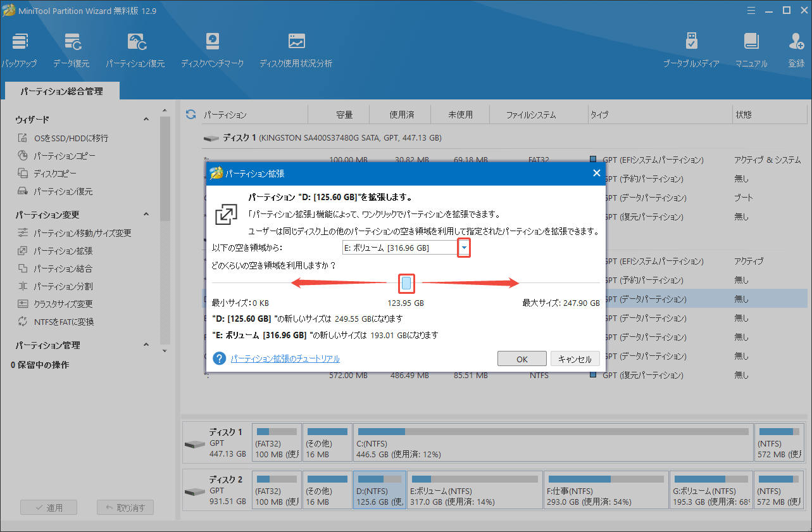Sort by the ファイルシステム column header
812x532 pixels.
pyautogui.click(x=531, y=115)
